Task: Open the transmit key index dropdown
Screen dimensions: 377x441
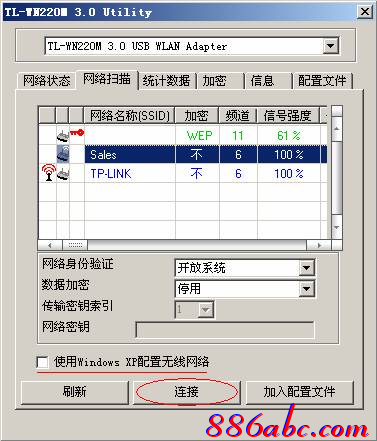Action: pos(206,310)
